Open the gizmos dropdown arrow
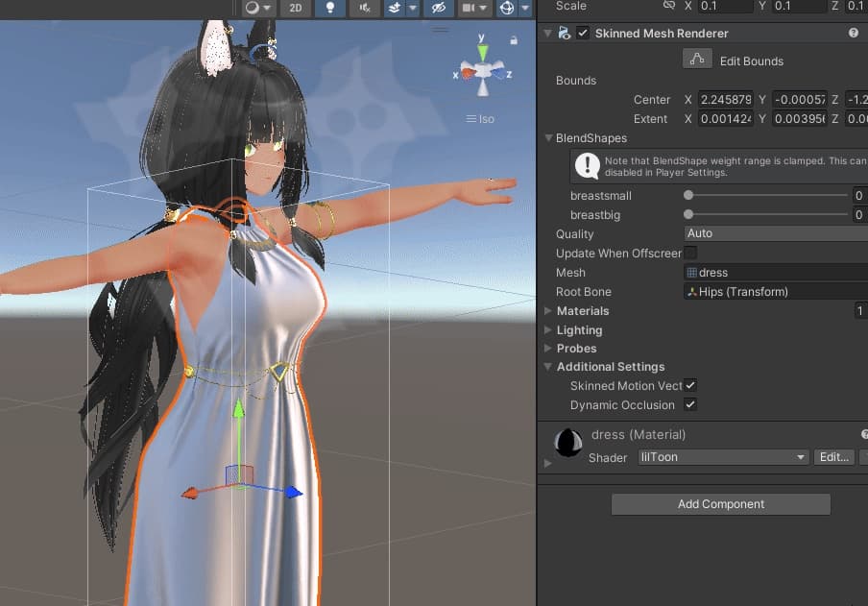The width and height of the screenshot is (868, 606). point(525,8)
